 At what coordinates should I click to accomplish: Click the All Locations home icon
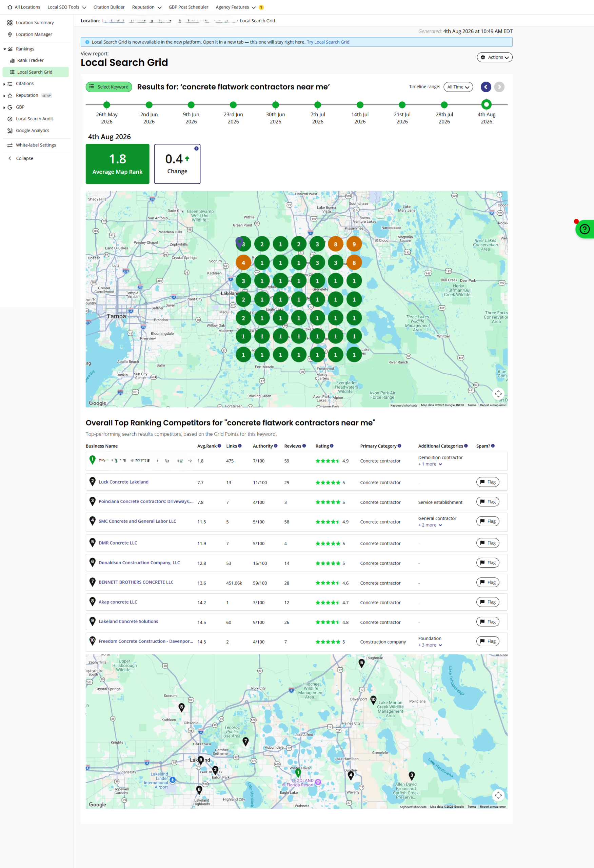point(10,7)
